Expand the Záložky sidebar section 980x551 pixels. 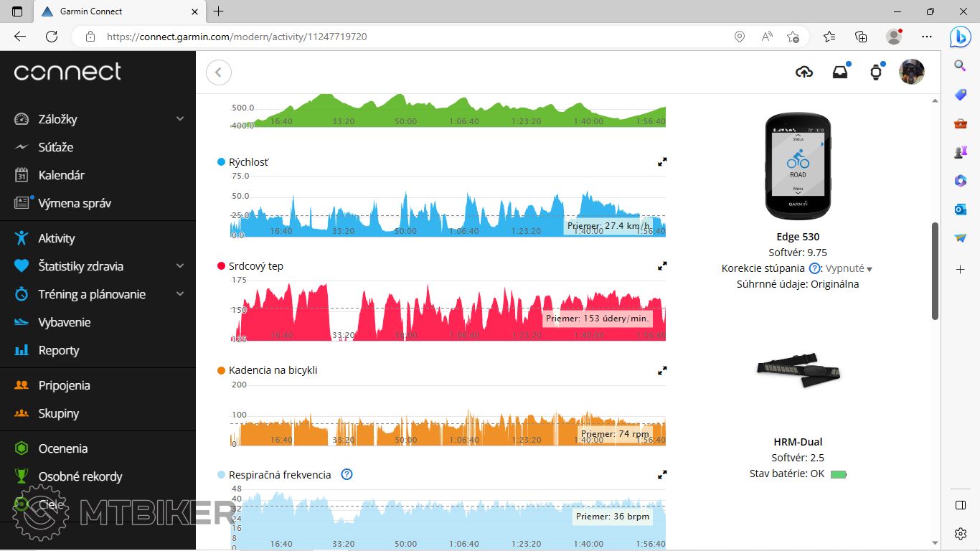coord(180,119)
